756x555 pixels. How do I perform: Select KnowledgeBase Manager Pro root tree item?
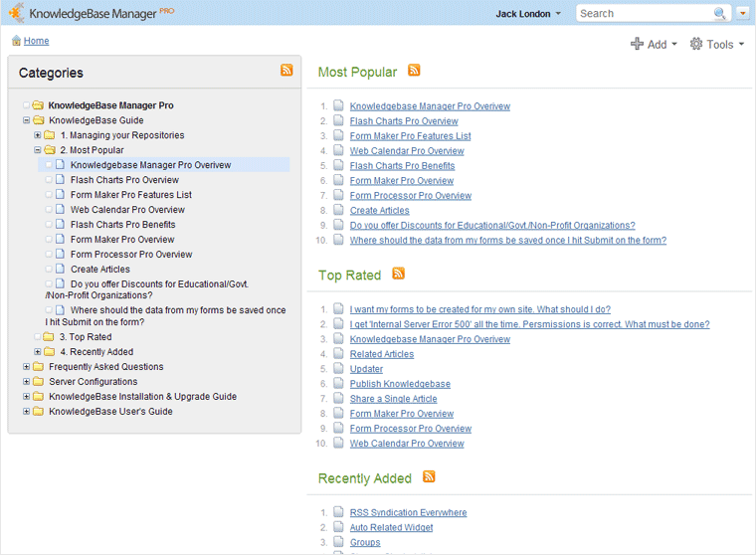click(x=110, y=105)
